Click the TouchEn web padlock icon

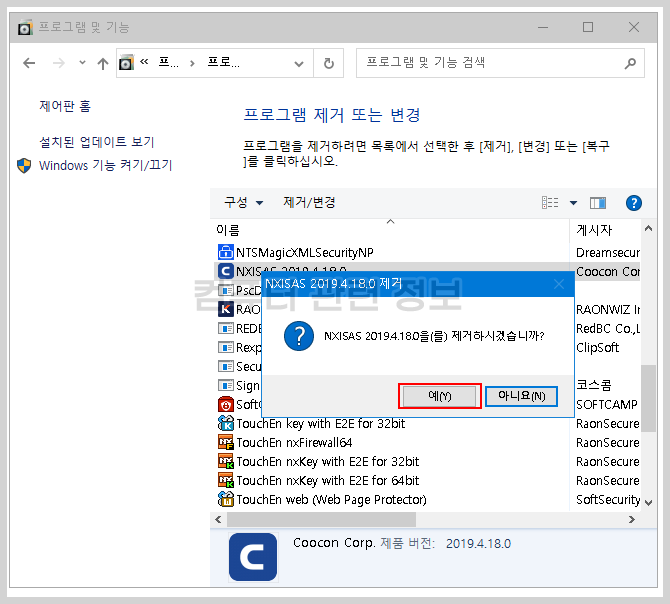(226, 499)
